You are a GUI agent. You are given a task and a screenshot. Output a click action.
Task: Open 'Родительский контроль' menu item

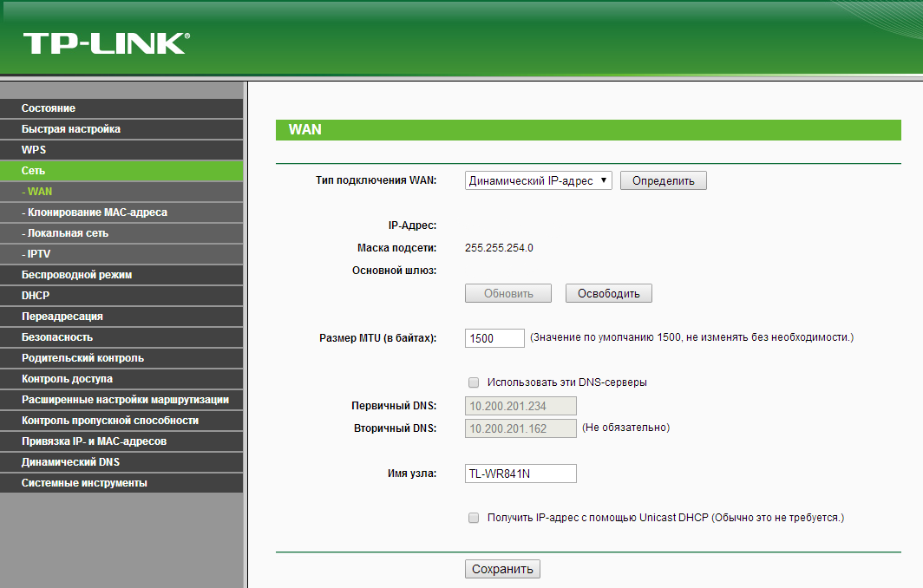tap(82, 358)
